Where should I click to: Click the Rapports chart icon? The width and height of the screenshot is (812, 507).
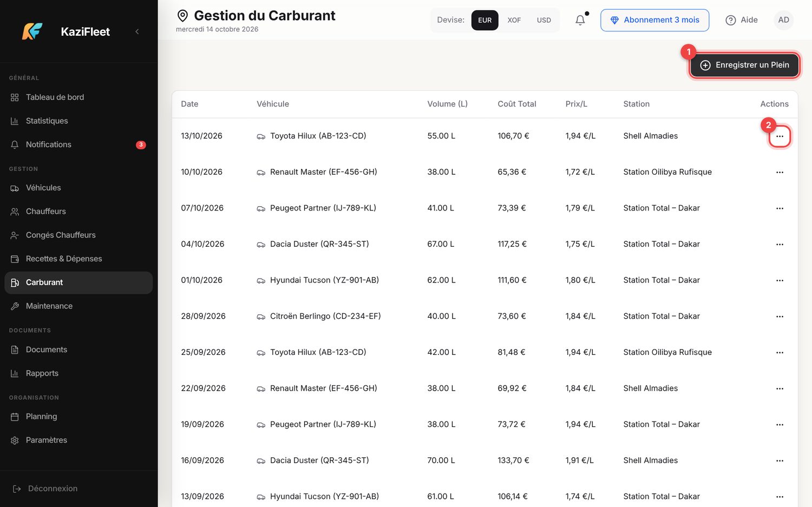pos(15,373)
